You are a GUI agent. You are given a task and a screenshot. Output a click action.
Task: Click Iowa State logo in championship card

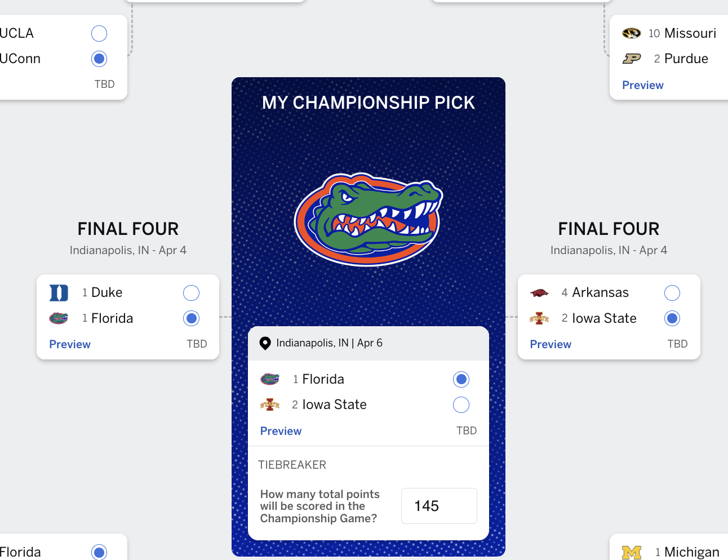pos(270,405)
